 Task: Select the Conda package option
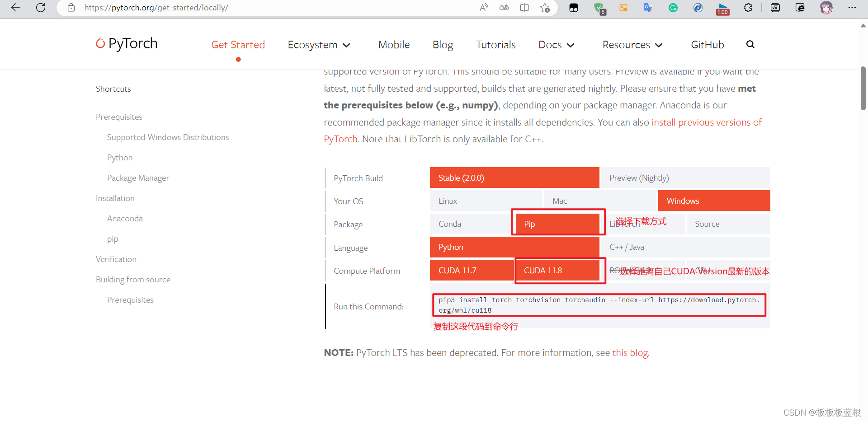[472, 224]
